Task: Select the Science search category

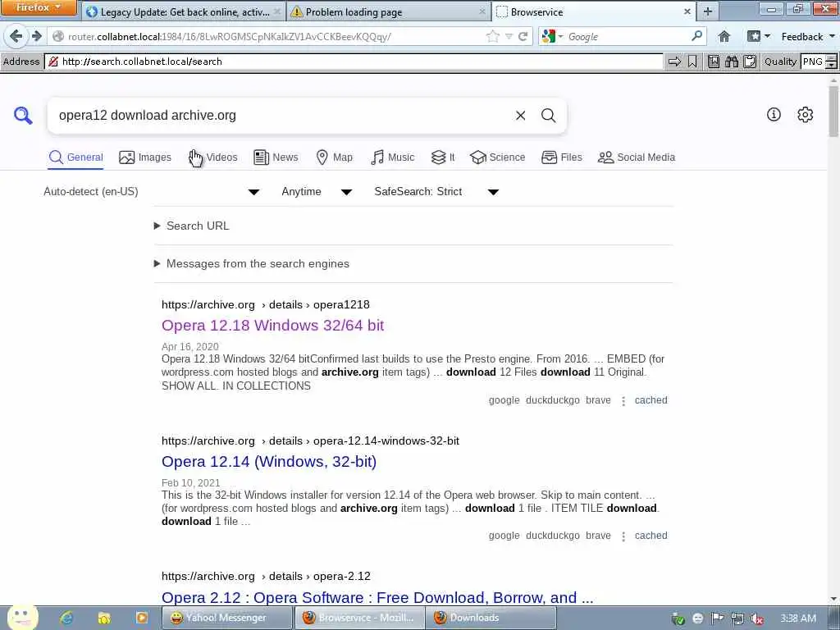Action: point(497,157)
